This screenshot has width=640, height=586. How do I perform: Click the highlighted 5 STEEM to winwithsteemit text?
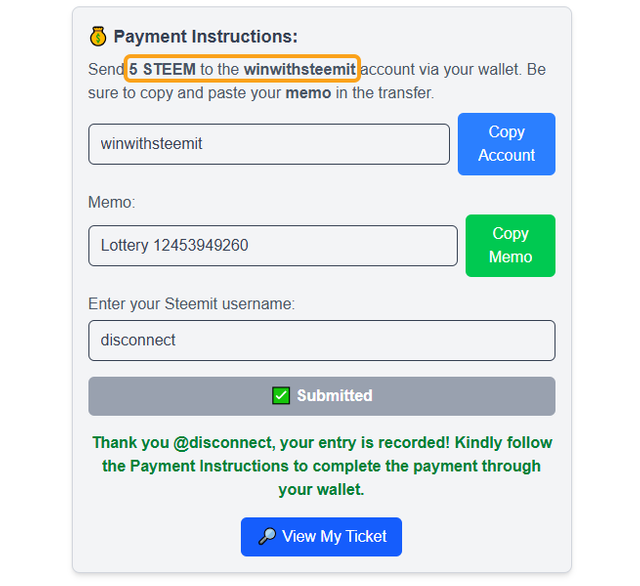click(x=242, y=69)
